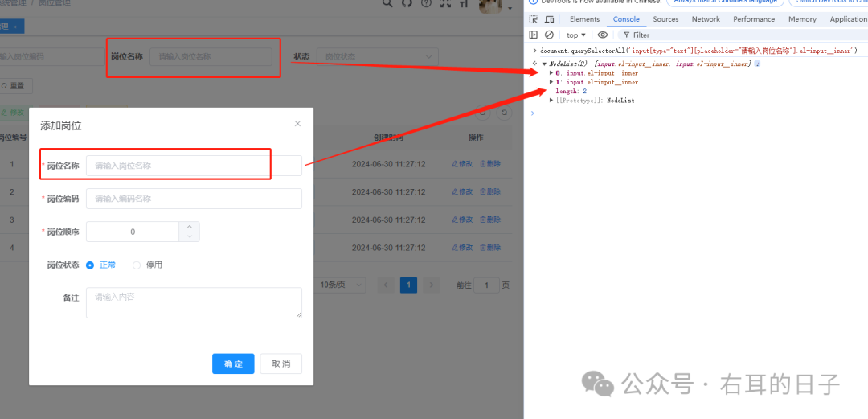Screen dimensions: 868x419
Task: Click 删除 link in table row 3
Action: [x=490, y=220]
